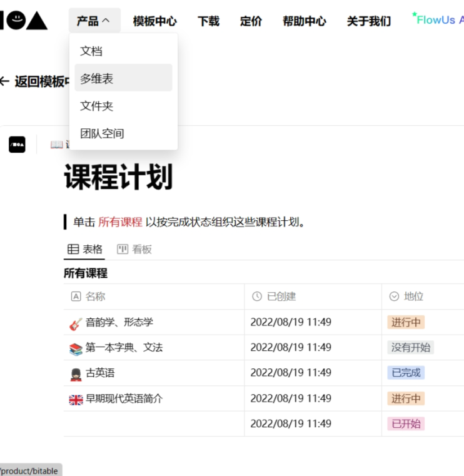The width and height of the screenshot is (464, 476).
Task: Click created date in 早期现代英语简介 row
Action: [x=291, y=398]
